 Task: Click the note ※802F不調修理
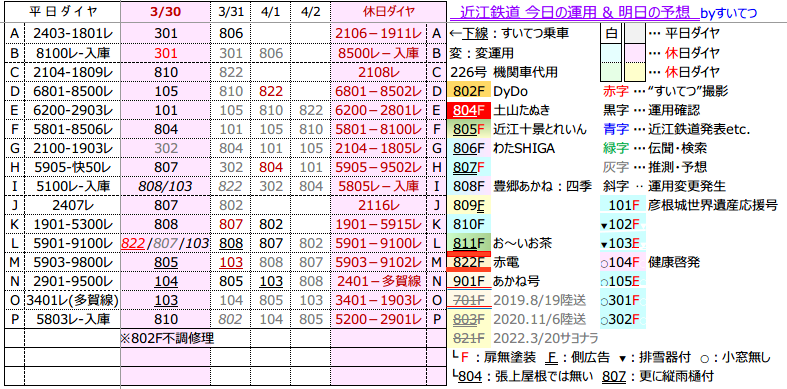168,338
